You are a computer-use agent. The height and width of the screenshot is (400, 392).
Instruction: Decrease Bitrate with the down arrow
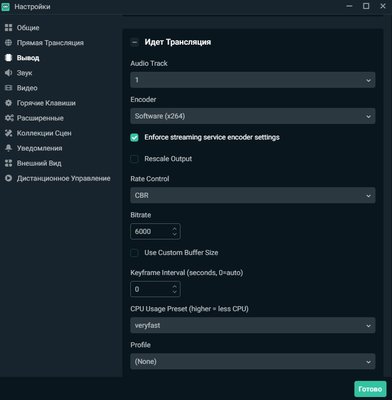tap(175, 234)
